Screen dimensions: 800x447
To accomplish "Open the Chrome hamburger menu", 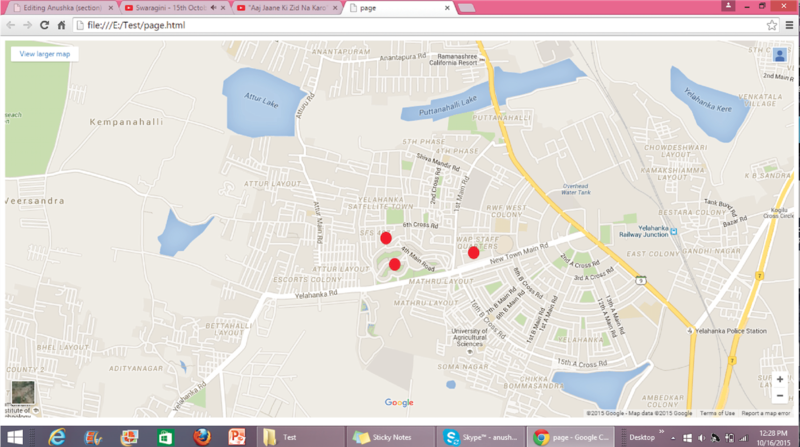I will point(787,23).
